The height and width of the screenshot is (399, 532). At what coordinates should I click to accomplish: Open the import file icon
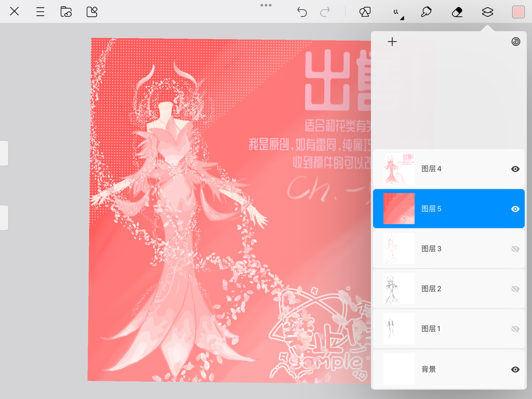[92, 12]
